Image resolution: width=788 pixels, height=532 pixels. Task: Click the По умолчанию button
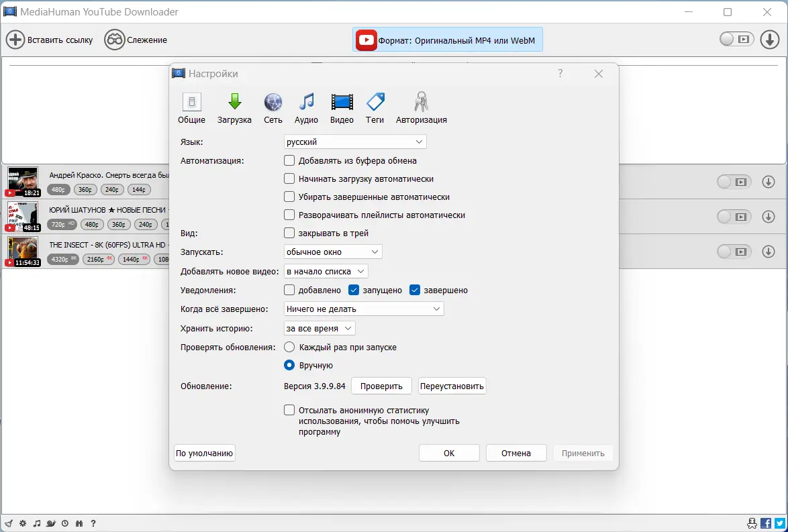[x=205, y=453]
